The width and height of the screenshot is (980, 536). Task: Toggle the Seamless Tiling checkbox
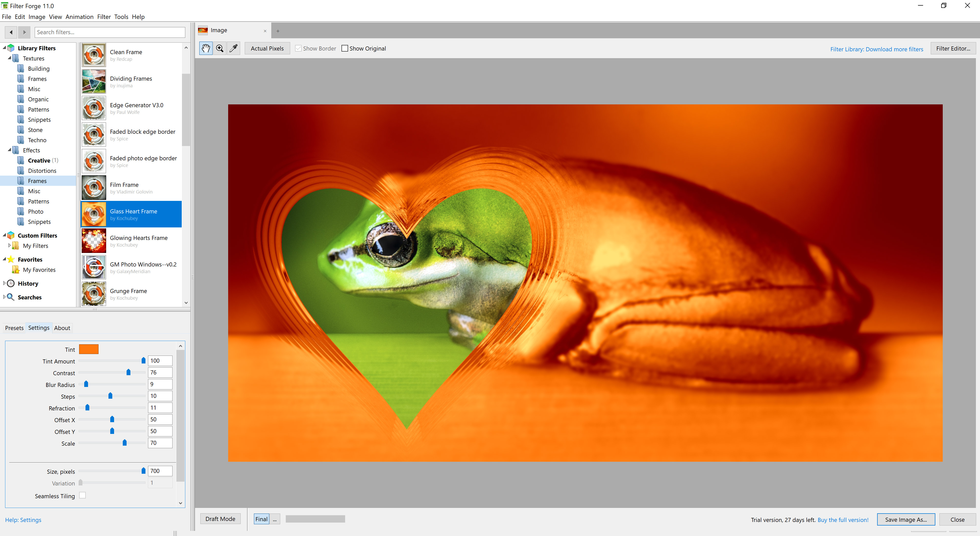(x=82, y=495)
